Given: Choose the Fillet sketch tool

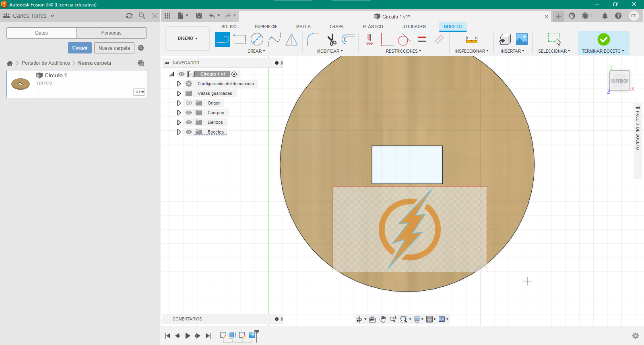Looking at the screenshot, I should point(313,39).
